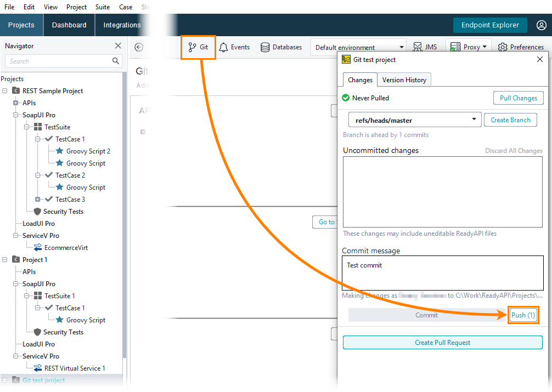This screenshot has height=392, width=552.
Task: Collapse the TestSuite 1 node
Action: pyautogui.click(x=26, y=296)
